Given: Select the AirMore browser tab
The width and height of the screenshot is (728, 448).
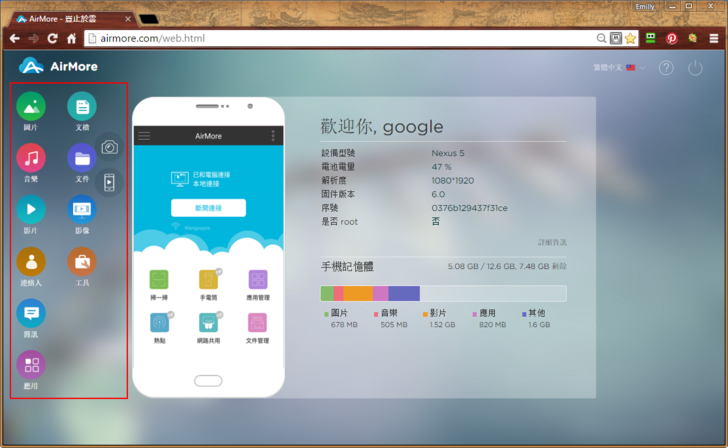Looking at the screenshot, I should pyautogui.click(x=71, y=19).
